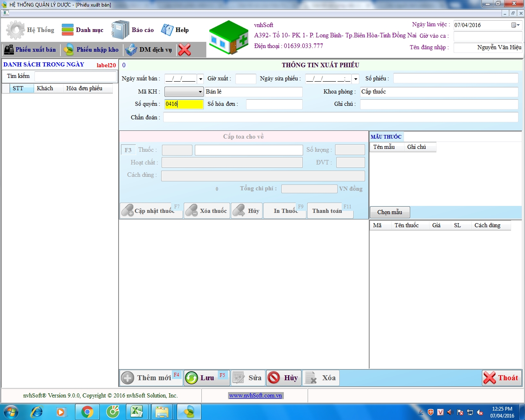This screenshot has width=525, height=420.
Task: Open the Help menu
Action: pos(175,30)
